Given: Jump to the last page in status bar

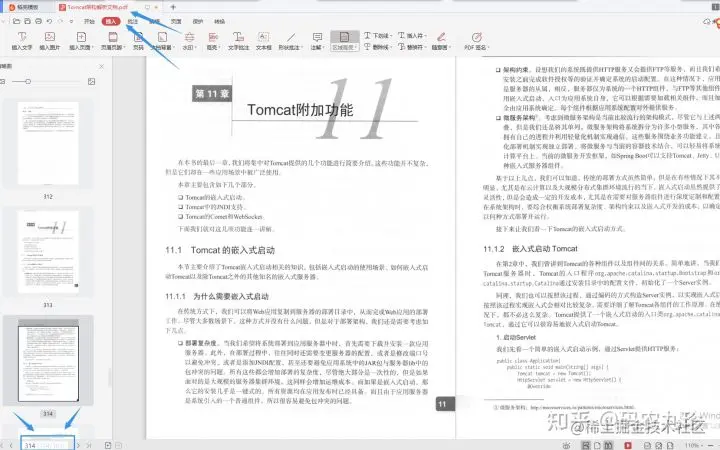Looking at the screenshot, I should pyautogui.click(x=89, y=445).
